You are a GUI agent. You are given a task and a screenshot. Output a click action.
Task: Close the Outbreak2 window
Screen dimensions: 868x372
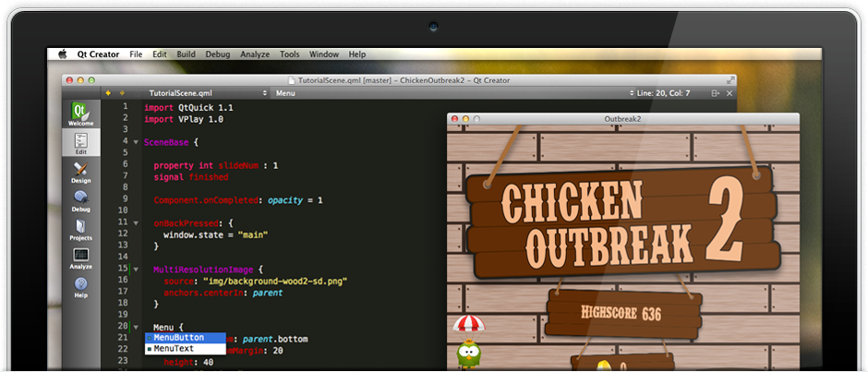click(x=455, y=119)
